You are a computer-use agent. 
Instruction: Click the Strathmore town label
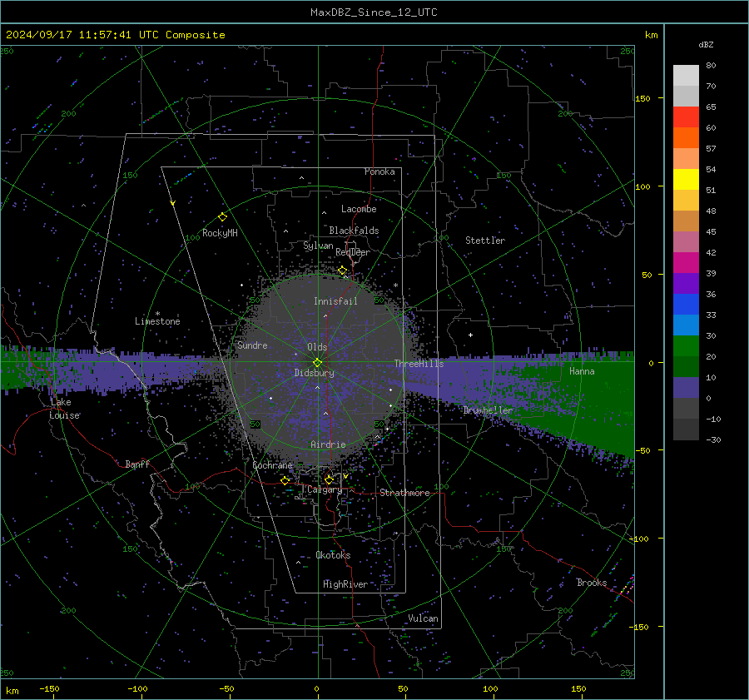click(x=404, y=493)
